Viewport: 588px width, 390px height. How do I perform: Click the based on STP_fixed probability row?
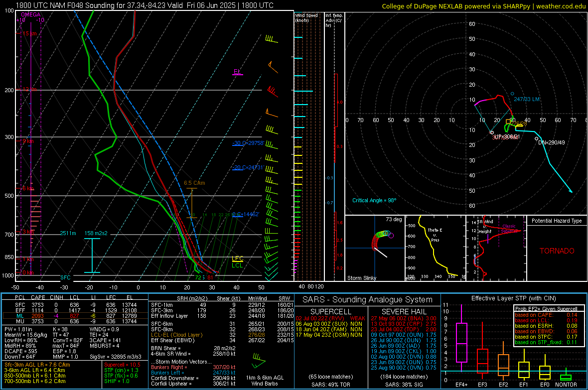point(546,342)
